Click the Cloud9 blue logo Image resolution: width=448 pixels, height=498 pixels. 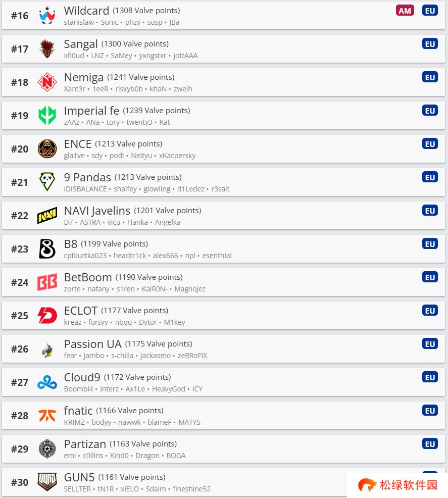[x=47, y=382]
